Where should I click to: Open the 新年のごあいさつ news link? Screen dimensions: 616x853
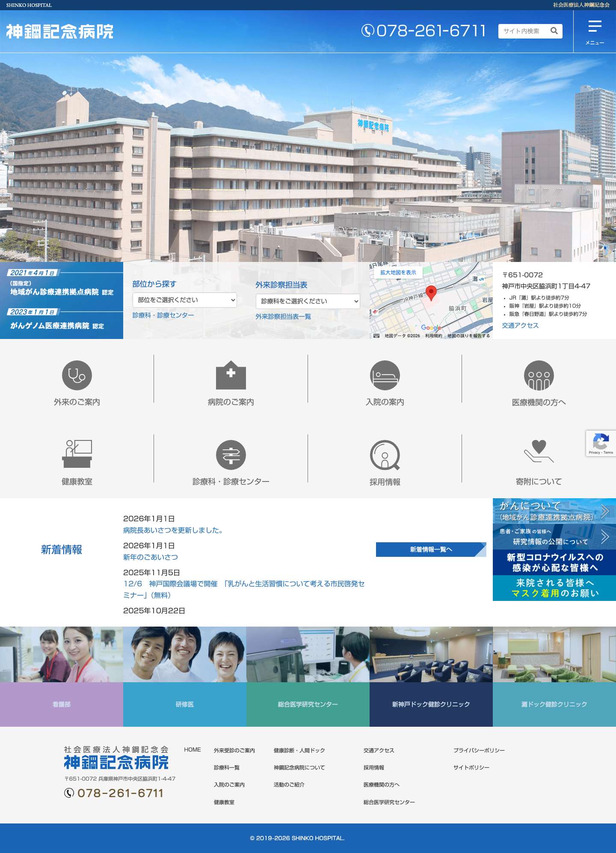point(151,557)
